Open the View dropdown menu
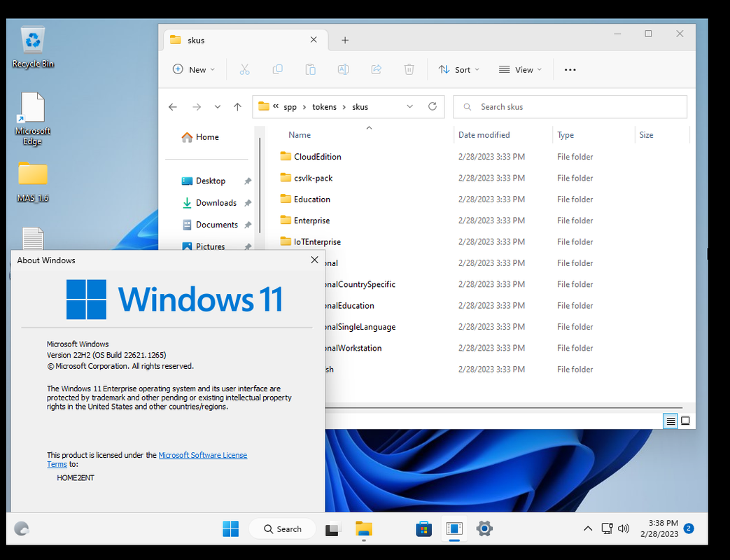Viewport: 730px width, 560px height. coord(521,70)
